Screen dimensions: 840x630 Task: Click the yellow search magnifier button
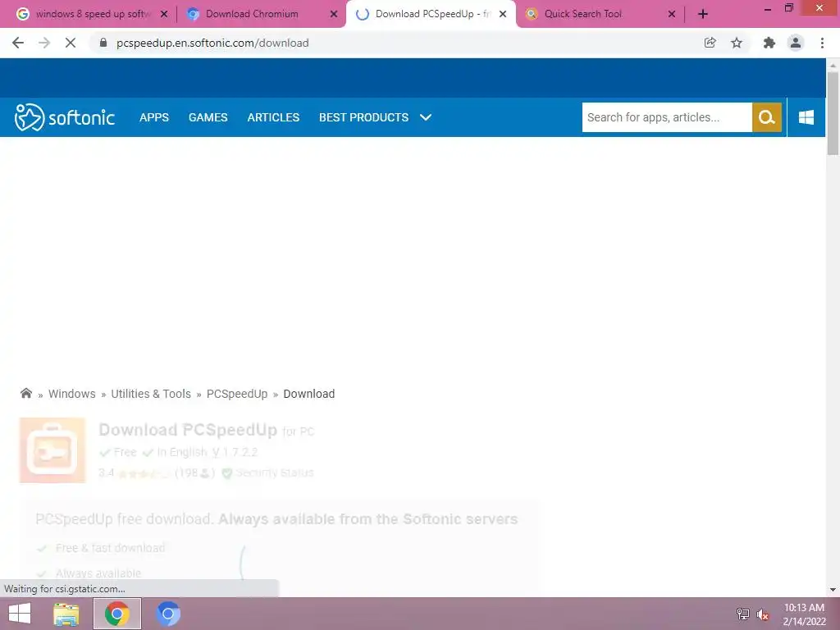(767, 117)
